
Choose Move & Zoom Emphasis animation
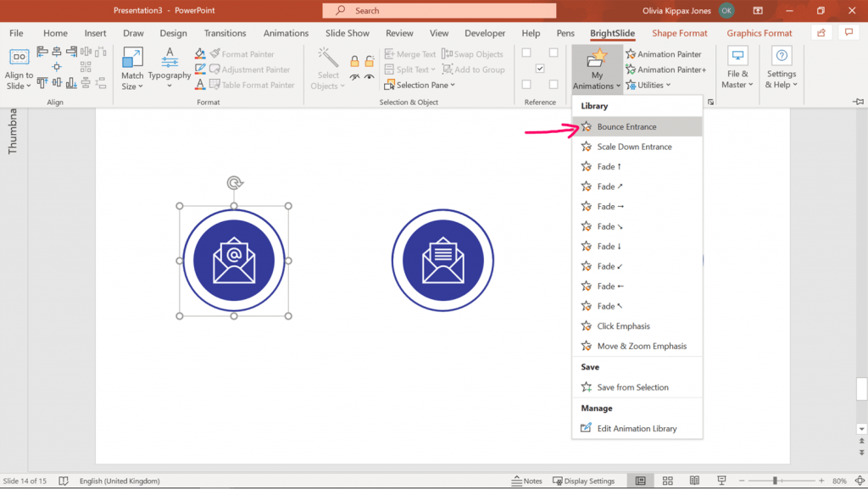point(637,346)
